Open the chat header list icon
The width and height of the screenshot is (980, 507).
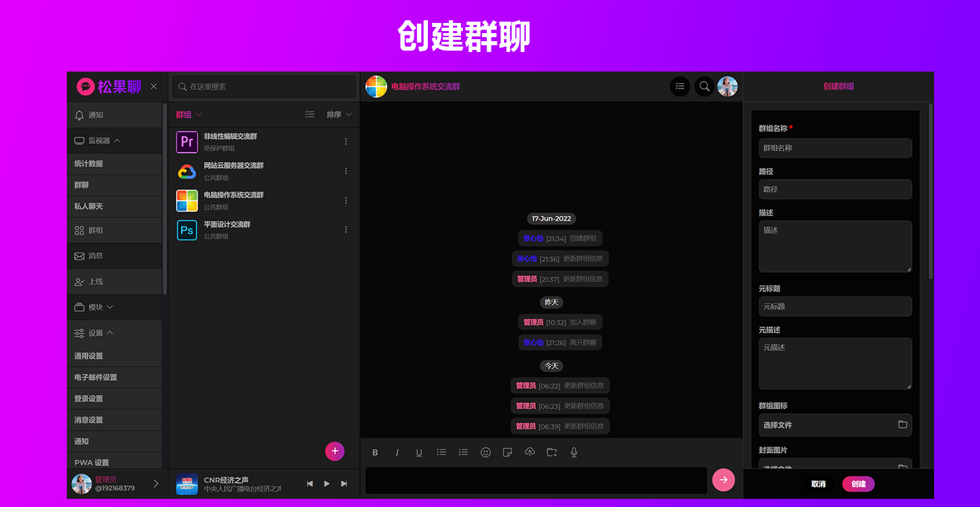[x=680, y=86]
